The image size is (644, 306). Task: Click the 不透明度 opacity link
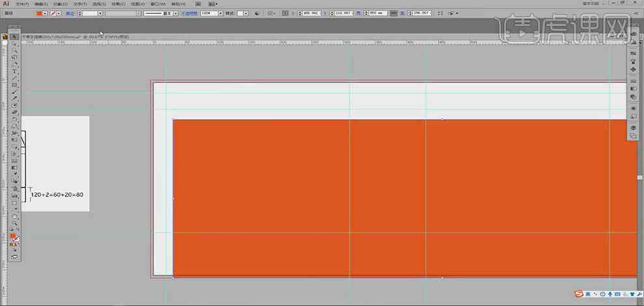[x=190, y=13]
